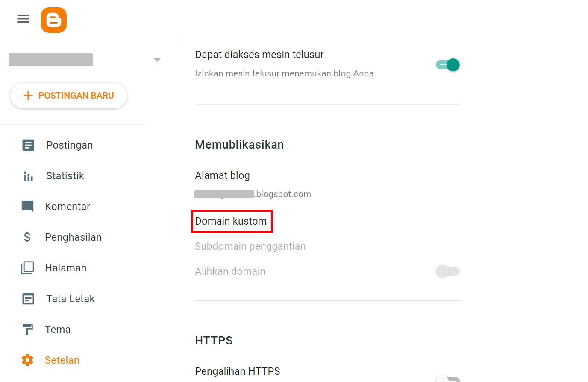The image size is (588, 382).
Task: Toggle Dapat diakses mesin telusur switch
Action: pos(447,65)
